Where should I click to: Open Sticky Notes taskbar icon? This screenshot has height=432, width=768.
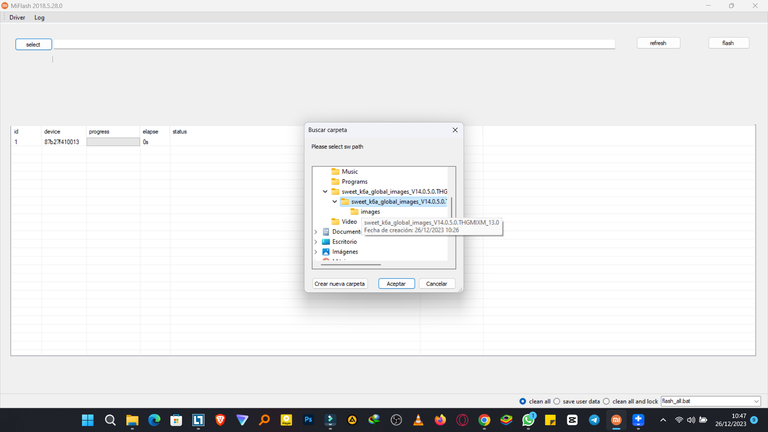(551, 420)
